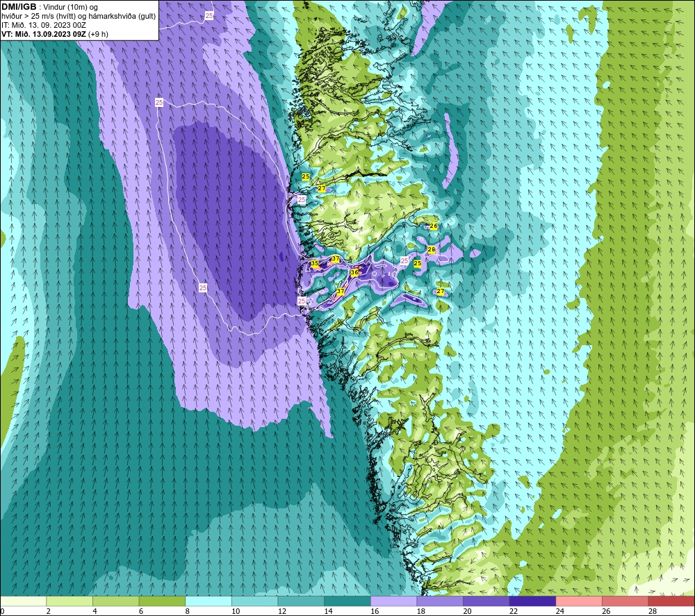Pick the salmon 26–28 m/s legend swatch
The width and height of the screenshot is (695, 616).
(x=625, y=601)
